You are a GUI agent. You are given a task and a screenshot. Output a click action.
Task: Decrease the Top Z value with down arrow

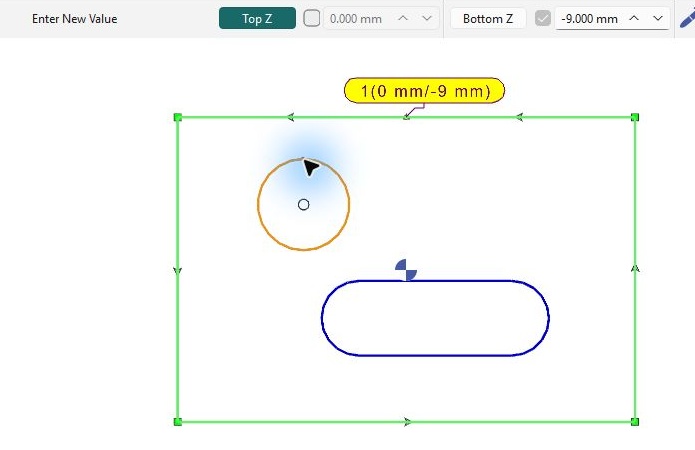point(427,18)
